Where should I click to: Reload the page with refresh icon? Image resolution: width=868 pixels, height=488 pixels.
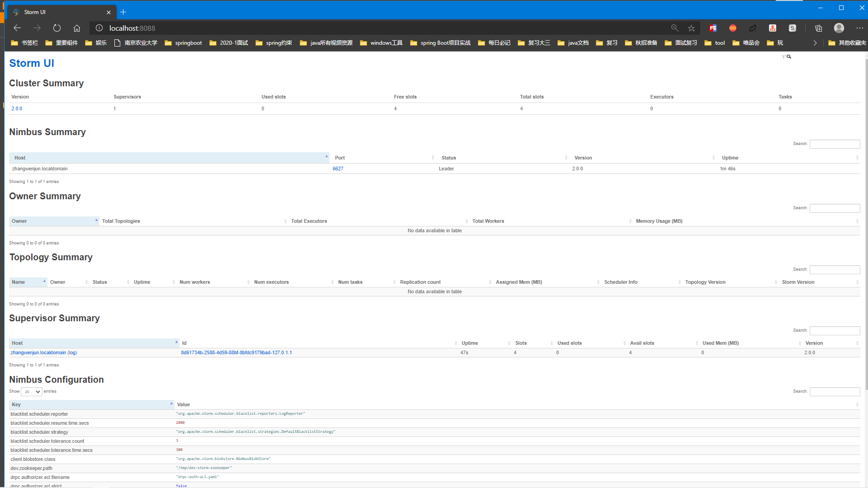click(57, 28)
